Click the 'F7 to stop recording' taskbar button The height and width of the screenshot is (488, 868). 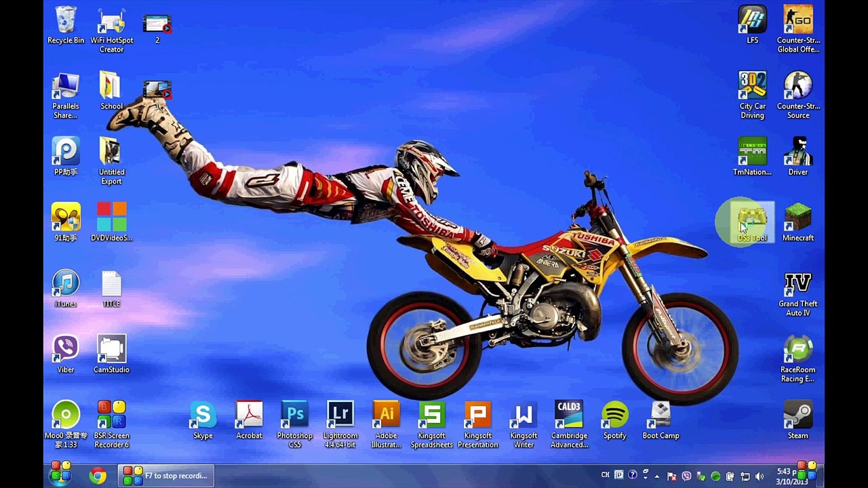[166, 476]
